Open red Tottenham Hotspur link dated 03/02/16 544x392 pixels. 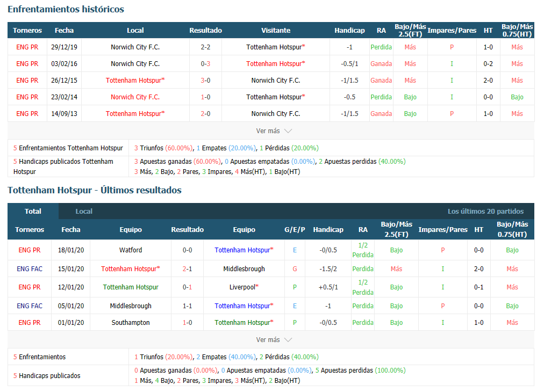pyautogui.click(x=275, y=64)
